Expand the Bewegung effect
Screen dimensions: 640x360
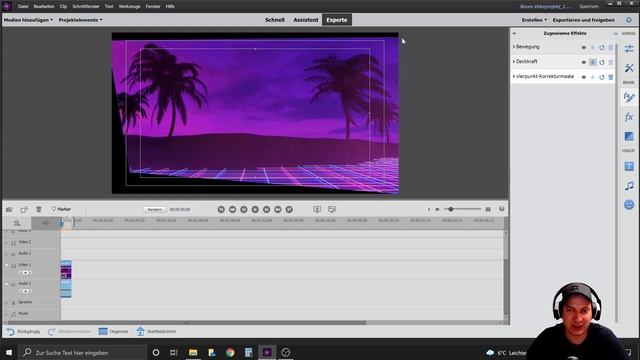[514, 47]
